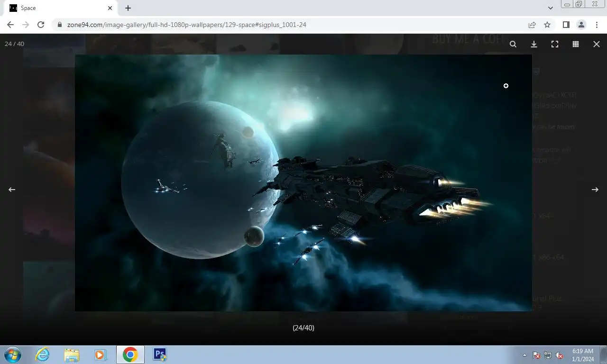This screenshot has height=364, width=607.
Task: Reload the current page
Action: (x=41, y=25)
